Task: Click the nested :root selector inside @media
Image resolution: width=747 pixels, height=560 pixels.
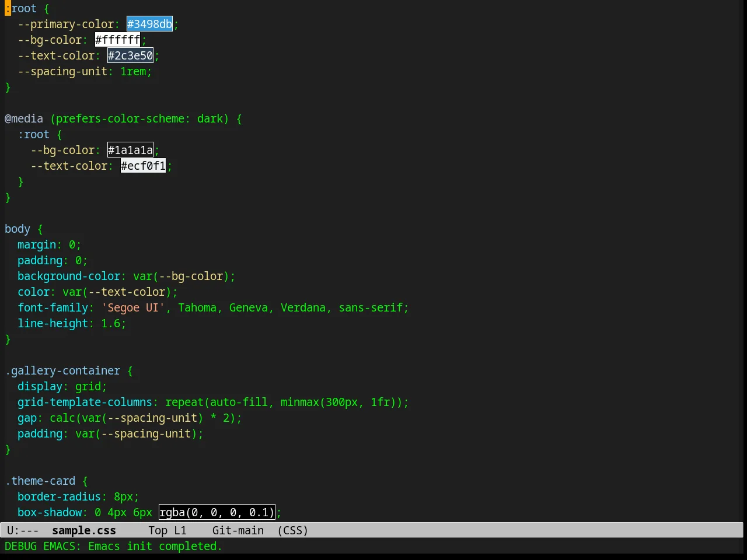Action: click(33, 134)
